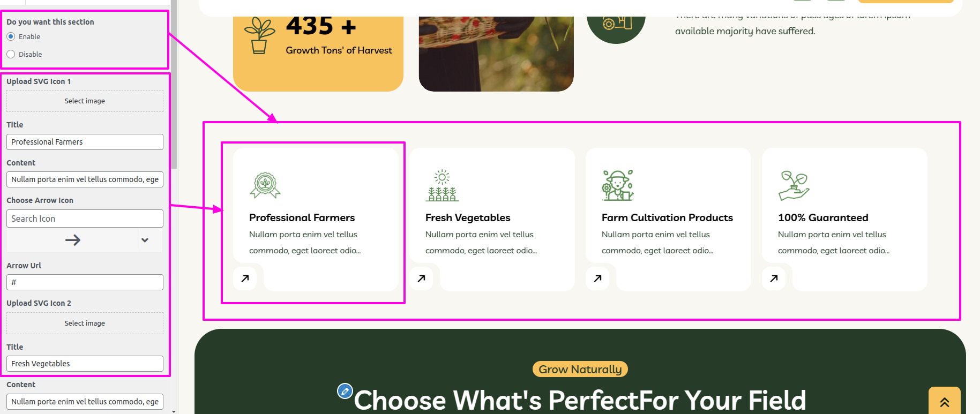Click the Farm Cultivation Products farmer icon
Image resolution: width=980 pixels, height=414 pixels.
click(618, 185)
